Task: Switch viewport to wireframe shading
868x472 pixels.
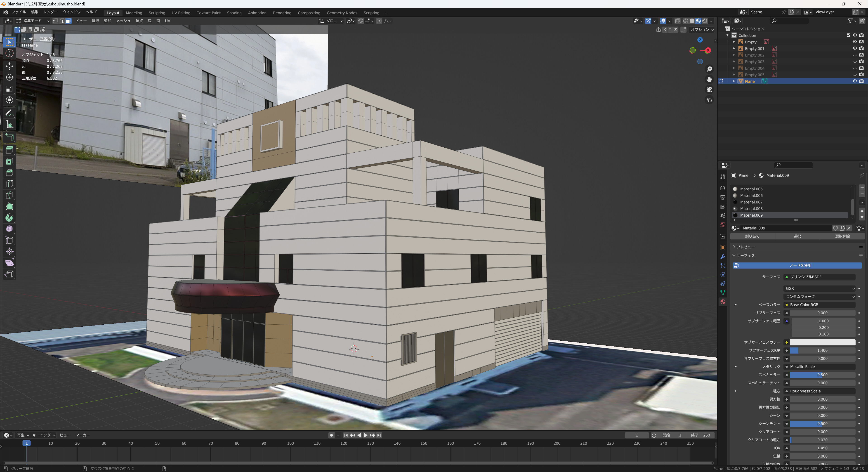Action: pyautogui.click(x=685, y=21)
